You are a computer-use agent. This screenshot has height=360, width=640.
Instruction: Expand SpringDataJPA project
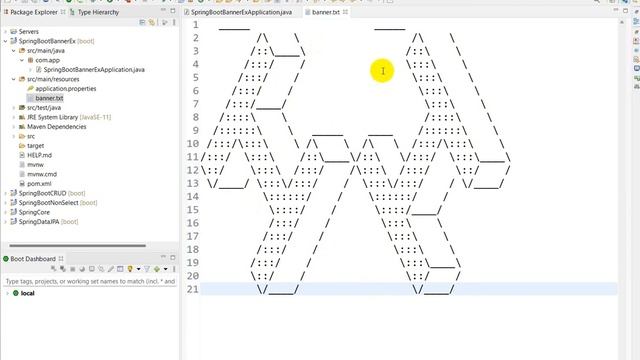coord(5,222)
